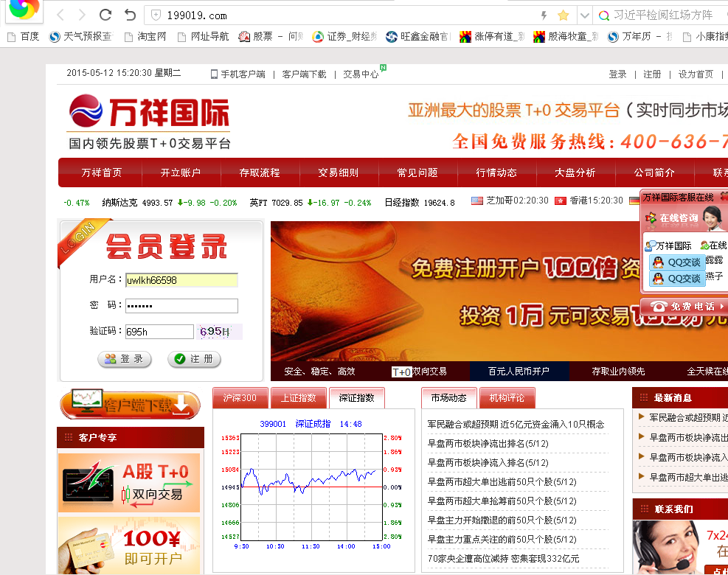Open 早盘两市板块净流出排名 in 市场动态
728x575 pixels.
488,444
